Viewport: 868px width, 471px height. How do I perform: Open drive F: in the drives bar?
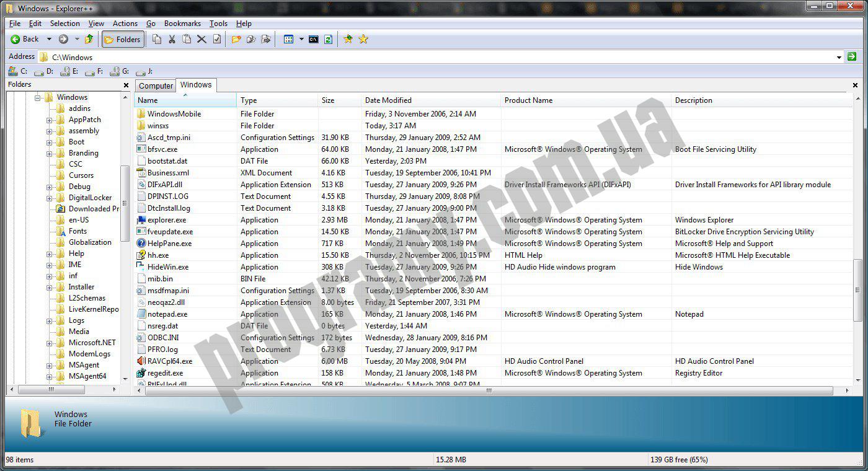pyautogui.click(x=94, y=71)
